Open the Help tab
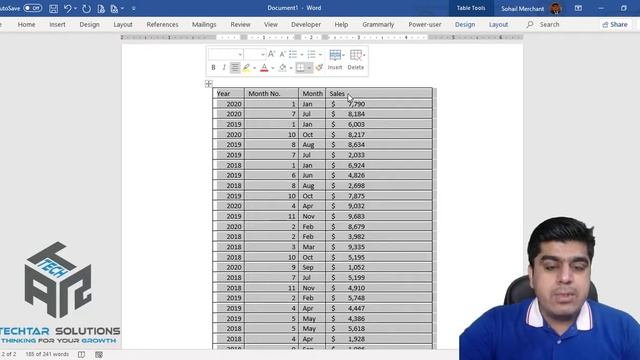The width and height of the screenshot is (640, 360). 341,24
